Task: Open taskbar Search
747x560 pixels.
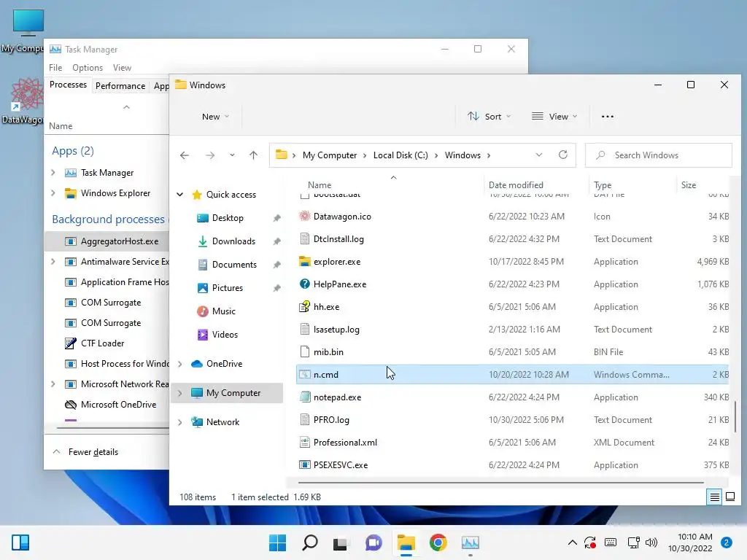Action: coord(309,542)
